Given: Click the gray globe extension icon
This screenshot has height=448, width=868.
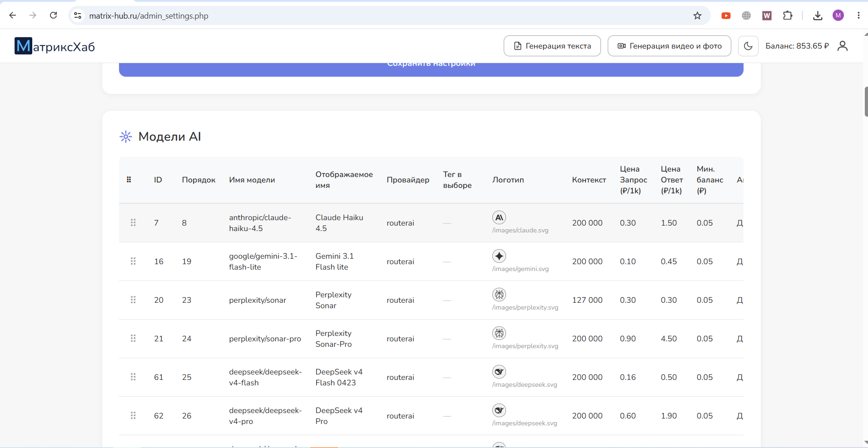Looking at the screenshot, I should 746,15.
